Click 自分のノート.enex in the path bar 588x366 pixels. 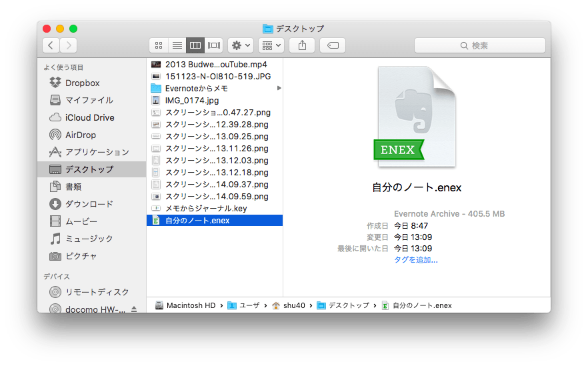[417, 305]
